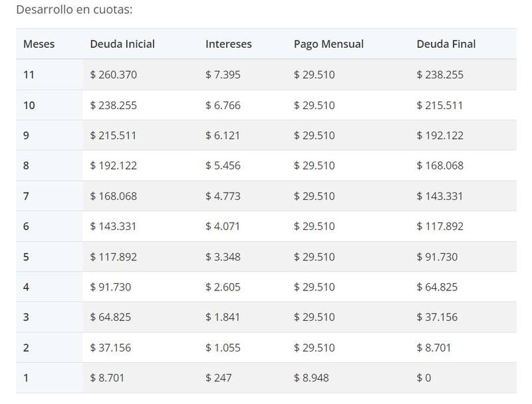Image resolution: width=532 pixels, height=404 pixels.
Task: Click the $ 7.395 interest cell
Action: pyautogui.click(x=223, y=75)
